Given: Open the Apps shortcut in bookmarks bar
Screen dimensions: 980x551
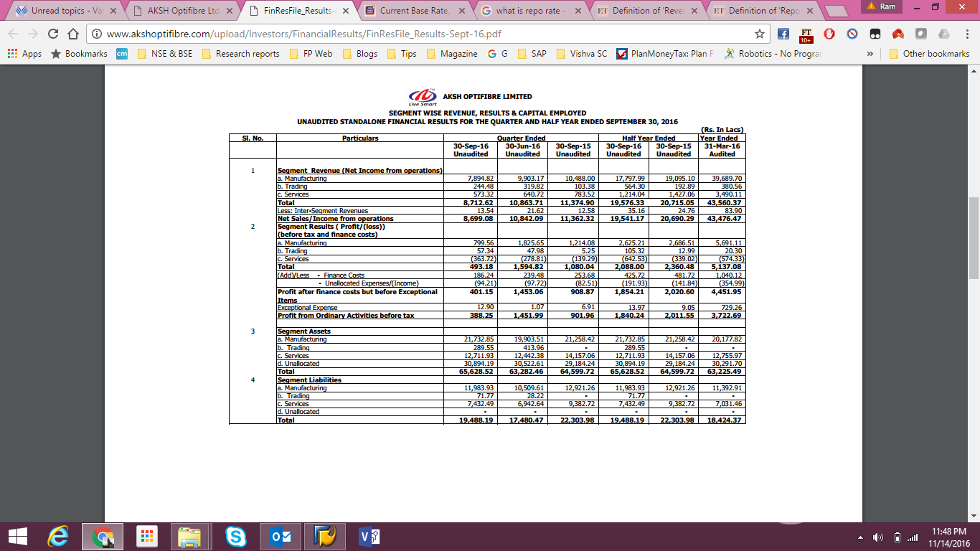Looking at the screenshot, I should (24, 54).
